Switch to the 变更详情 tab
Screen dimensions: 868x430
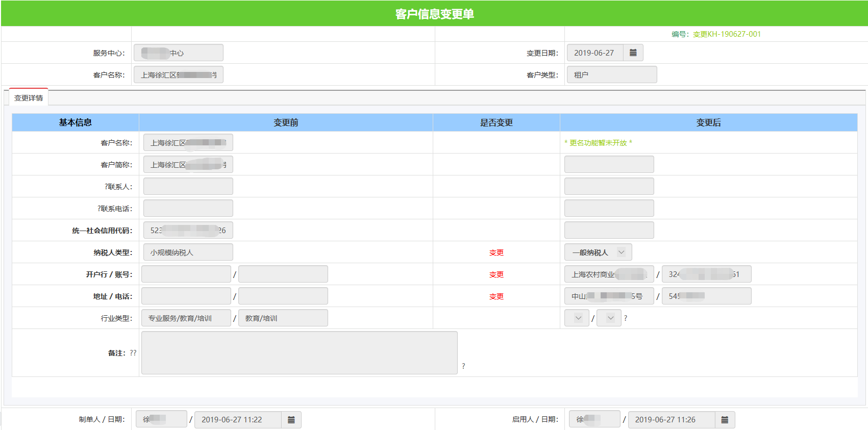click(29, 98)
